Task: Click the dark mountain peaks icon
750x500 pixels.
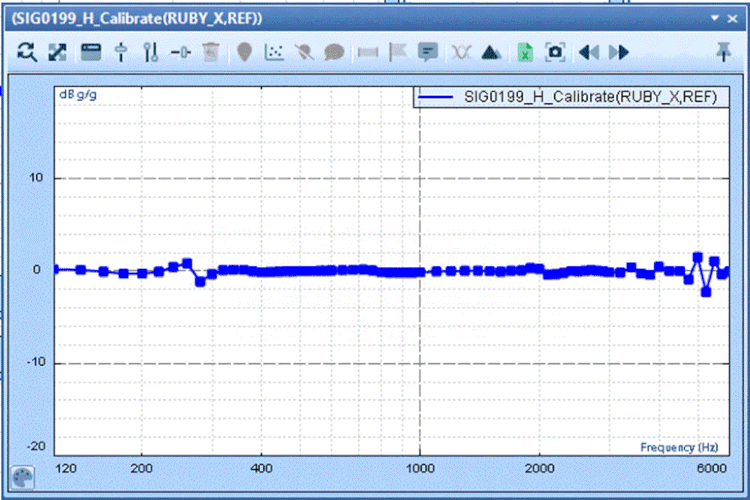Action: coord(491,52)
